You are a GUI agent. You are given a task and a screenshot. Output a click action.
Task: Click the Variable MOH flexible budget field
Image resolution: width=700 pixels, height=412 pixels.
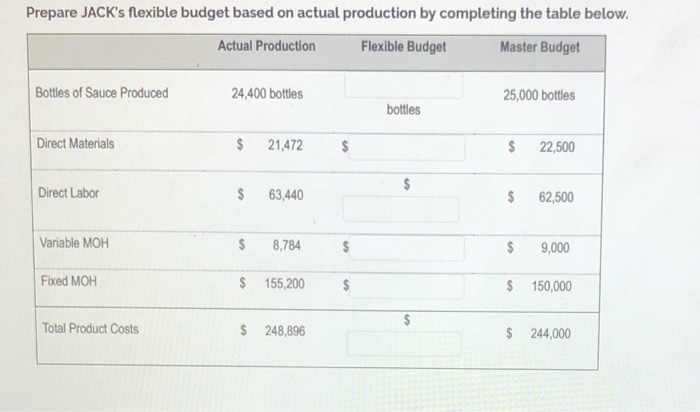click(x=410, y=245)
